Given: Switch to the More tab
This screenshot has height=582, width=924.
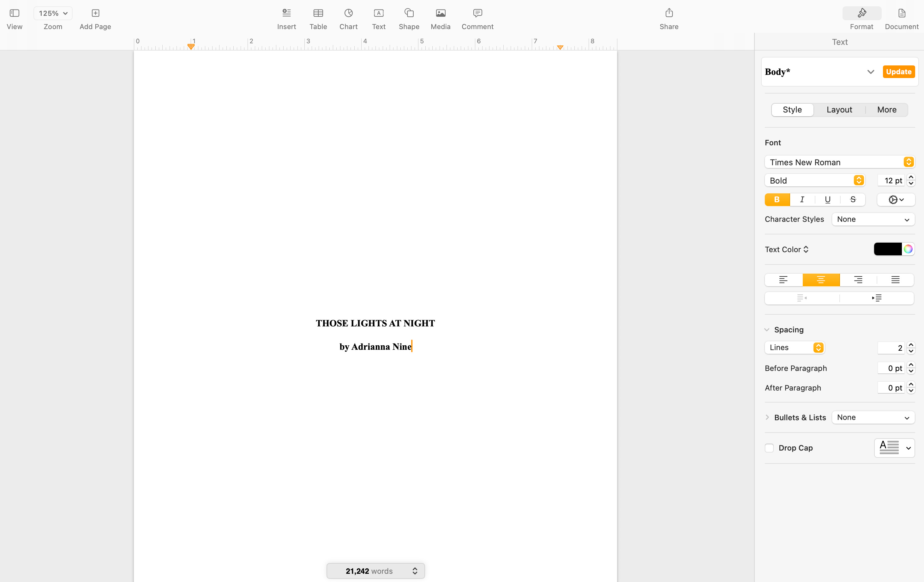Looking at the screenshot, I should (886, 110).
